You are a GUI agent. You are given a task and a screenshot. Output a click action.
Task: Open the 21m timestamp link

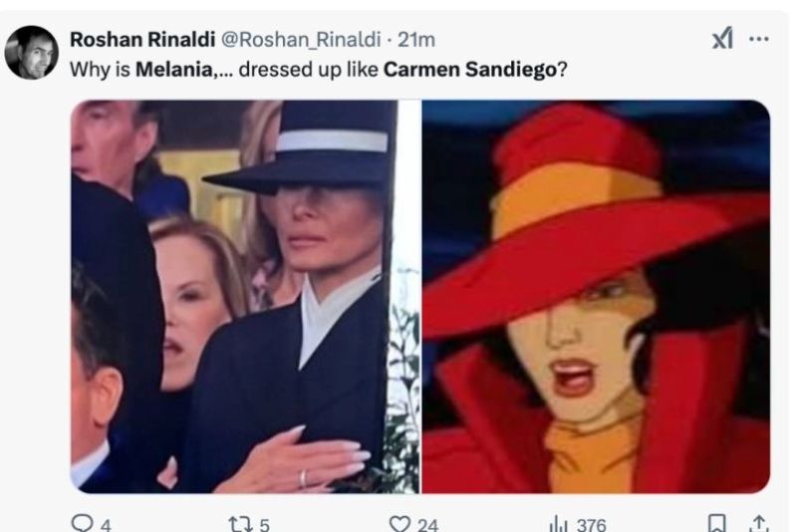tap(416, 39)
